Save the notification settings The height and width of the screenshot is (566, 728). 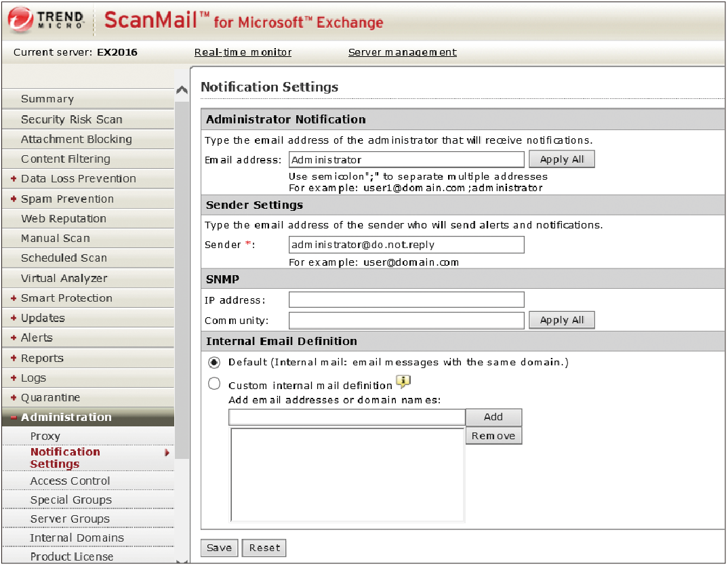pos(219,548)
